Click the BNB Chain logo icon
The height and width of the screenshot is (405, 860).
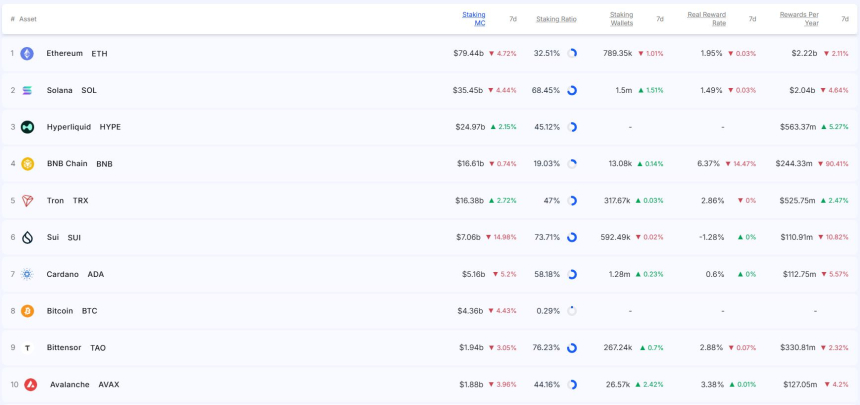click(x=27, y=164)
